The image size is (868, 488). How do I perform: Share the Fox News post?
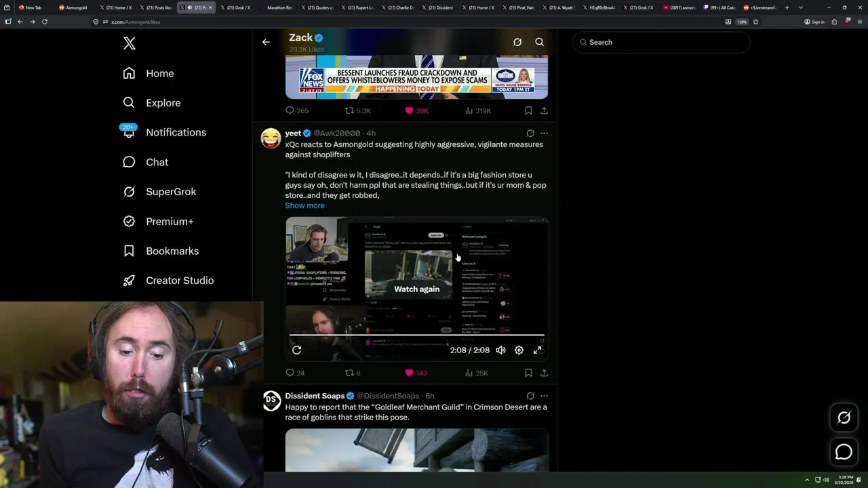click(x=544, y=110)
